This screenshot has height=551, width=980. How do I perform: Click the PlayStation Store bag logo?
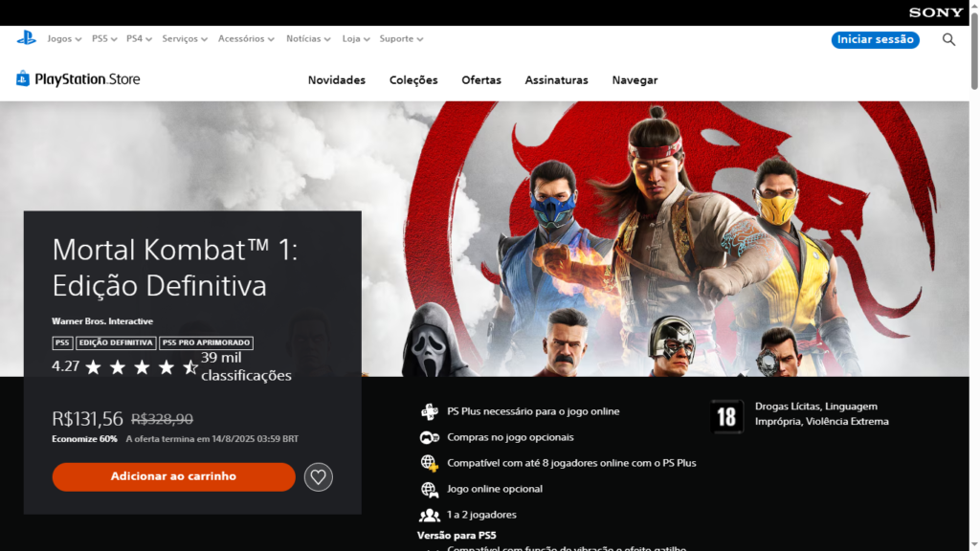(x=23, y=78)
